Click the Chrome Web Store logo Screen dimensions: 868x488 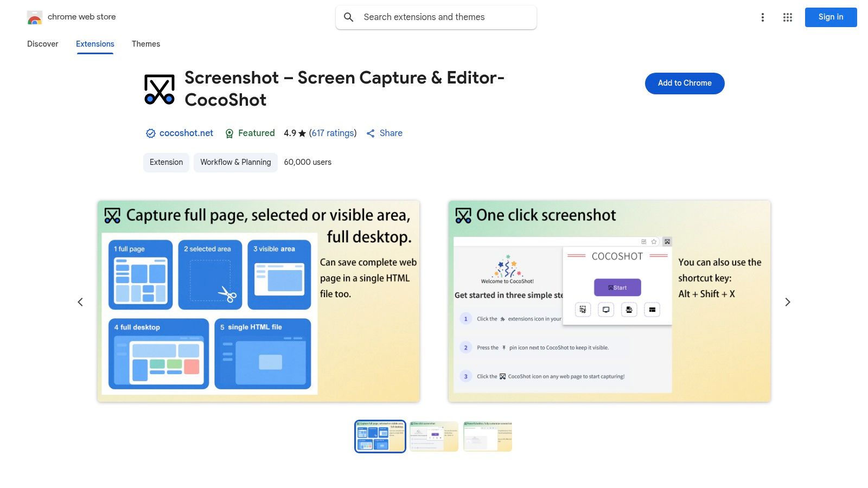coord(35,17)
